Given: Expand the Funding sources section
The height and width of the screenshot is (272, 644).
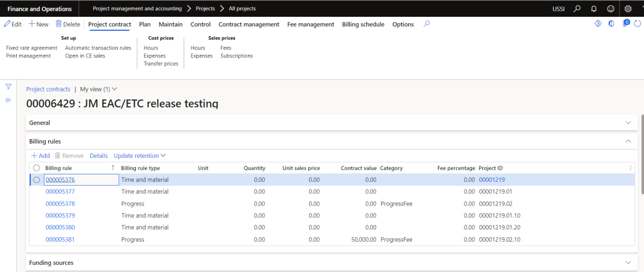Looking at the screenshot, I should [629, 262].
